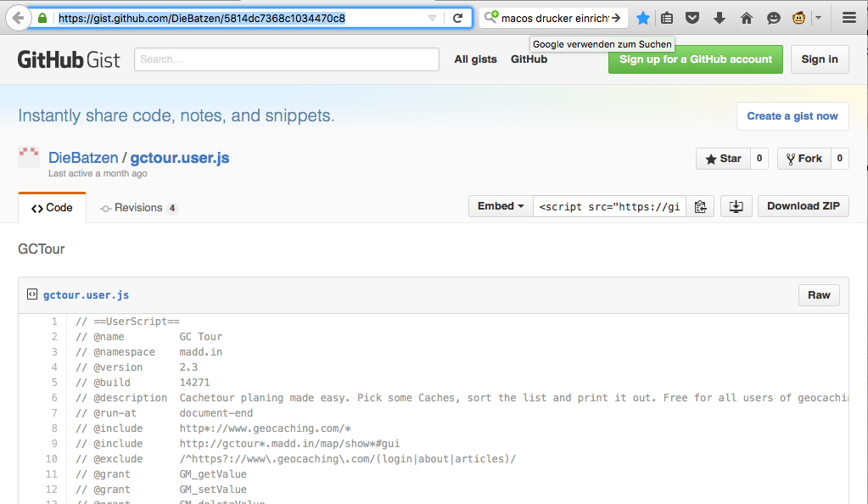The height and width of the screenshot is (504, 868).
Task: Click the '@build 14271' code line
Action: pos(143,382)
